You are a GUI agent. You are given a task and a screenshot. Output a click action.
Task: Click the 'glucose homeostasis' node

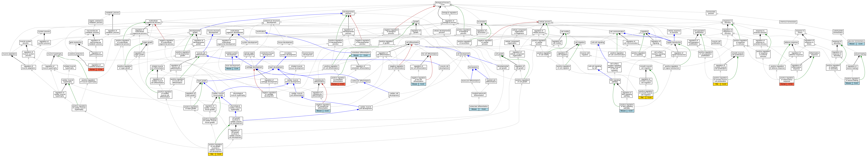pyautogui.click(x=856, y=42)
